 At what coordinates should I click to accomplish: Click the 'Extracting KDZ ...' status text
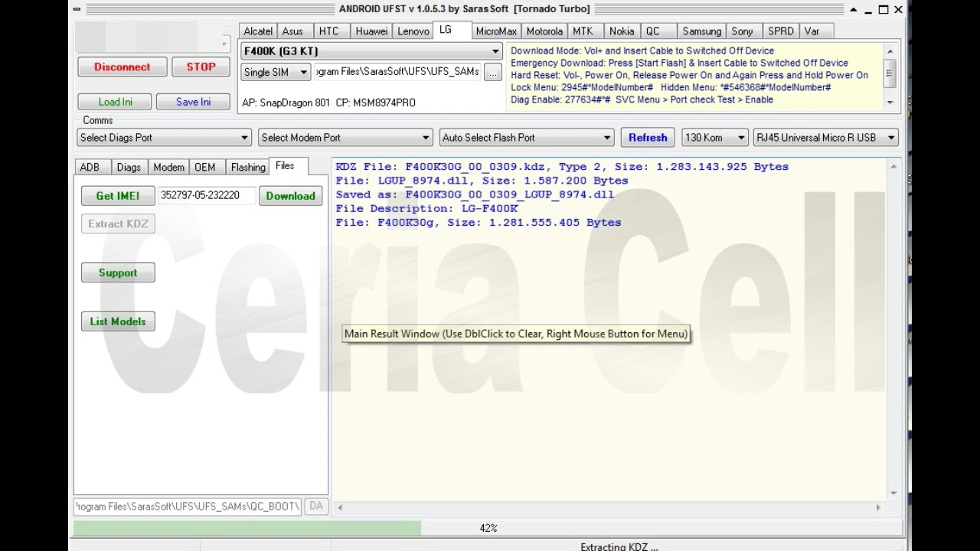tap(619, 546)
